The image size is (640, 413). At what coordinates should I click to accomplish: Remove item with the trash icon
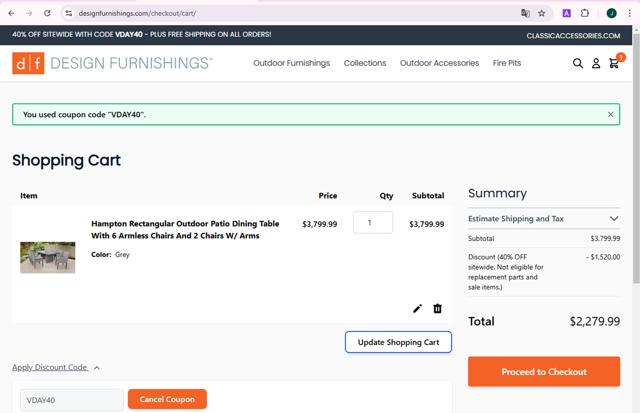click(x=437, y=309)
